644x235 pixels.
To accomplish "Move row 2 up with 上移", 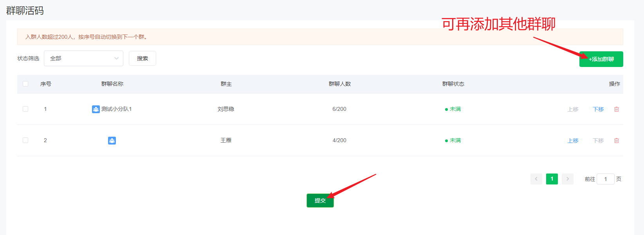I will (573, 141).
